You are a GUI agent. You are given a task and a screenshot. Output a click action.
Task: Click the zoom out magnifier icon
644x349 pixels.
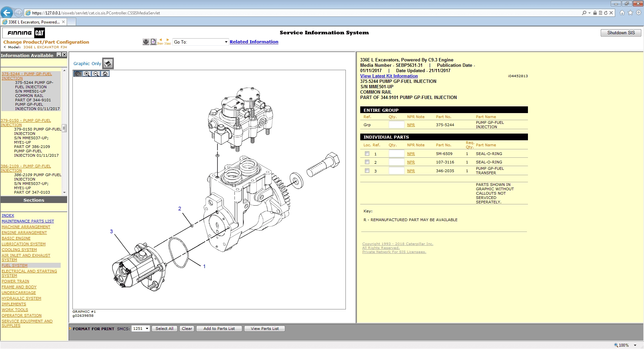(96, 74)
